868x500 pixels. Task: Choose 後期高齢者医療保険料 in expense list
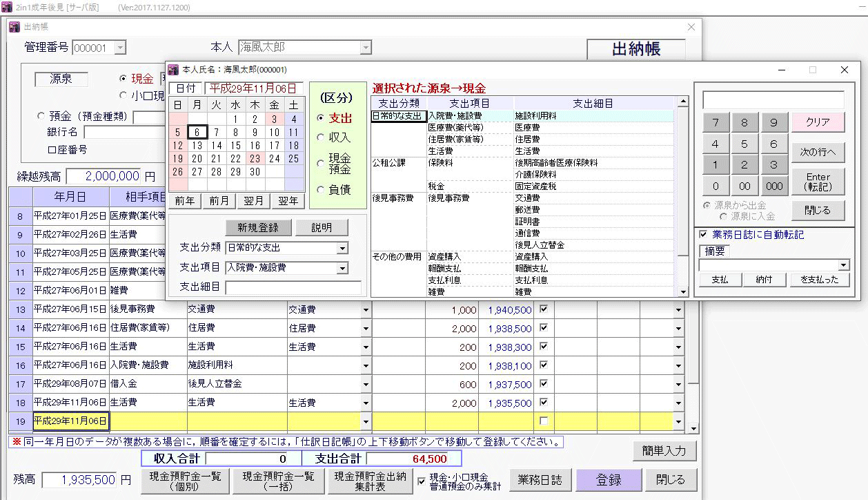[x=556, y=163]
